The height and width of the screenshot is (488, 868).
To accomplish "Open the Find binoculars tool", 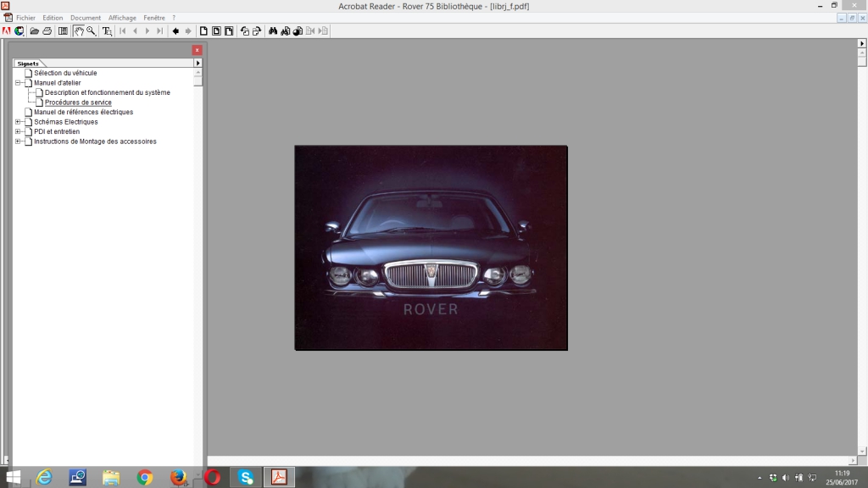I will tap(273, 31).
